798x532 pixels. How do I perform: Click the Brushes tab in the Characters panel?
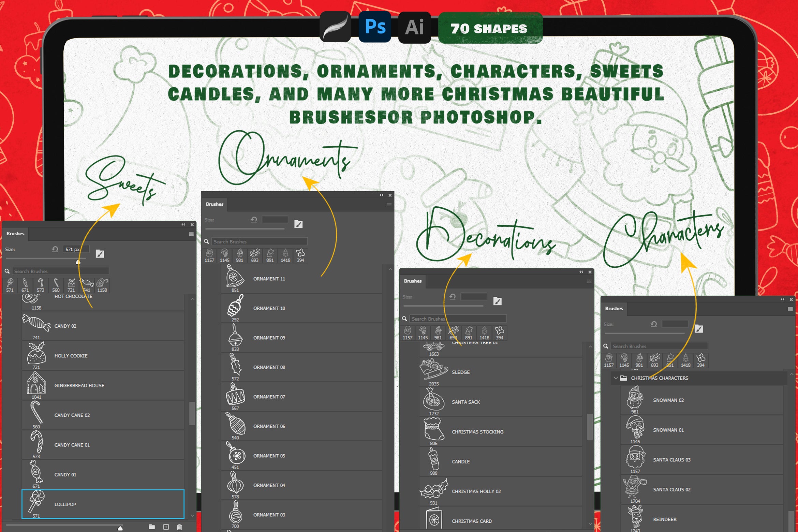[614, 309]
